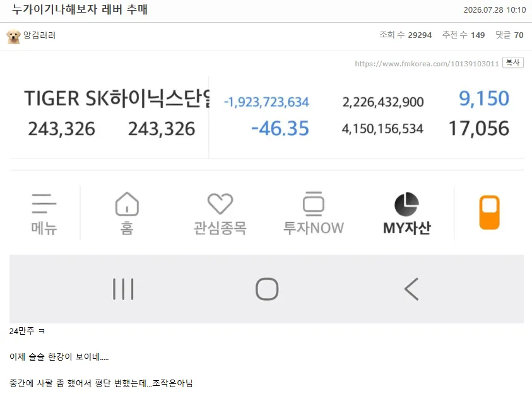
Task: Click the 앙김러러 author name
Action: click(x=39, y=35)
